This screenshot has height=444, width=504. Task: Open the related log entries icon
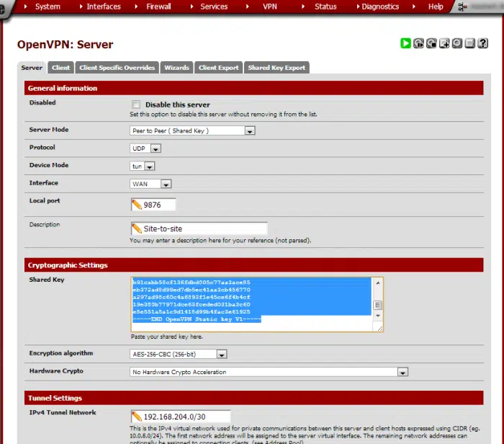point(469,43)
